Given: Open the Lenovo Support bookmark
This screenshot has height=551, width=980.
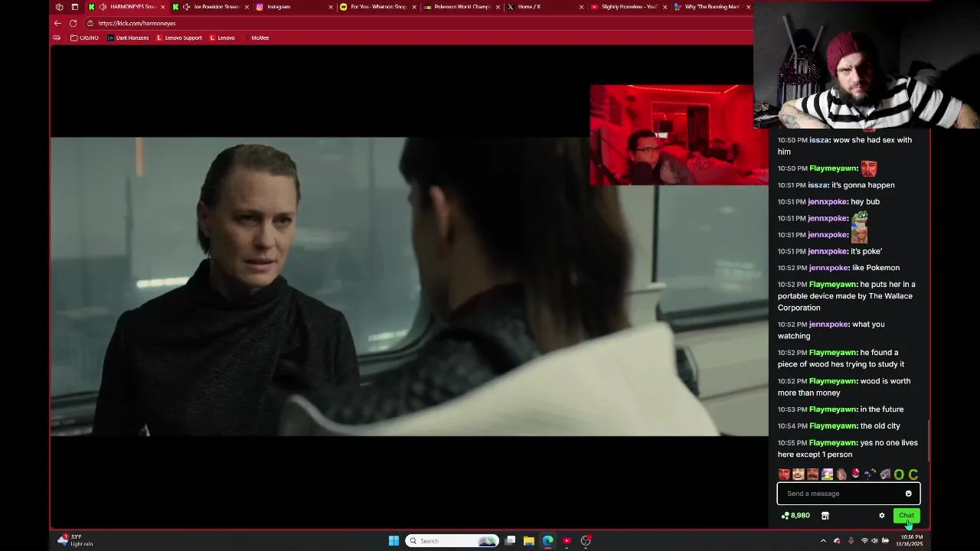Looking at the screenshot, I should tap(179, 37).
